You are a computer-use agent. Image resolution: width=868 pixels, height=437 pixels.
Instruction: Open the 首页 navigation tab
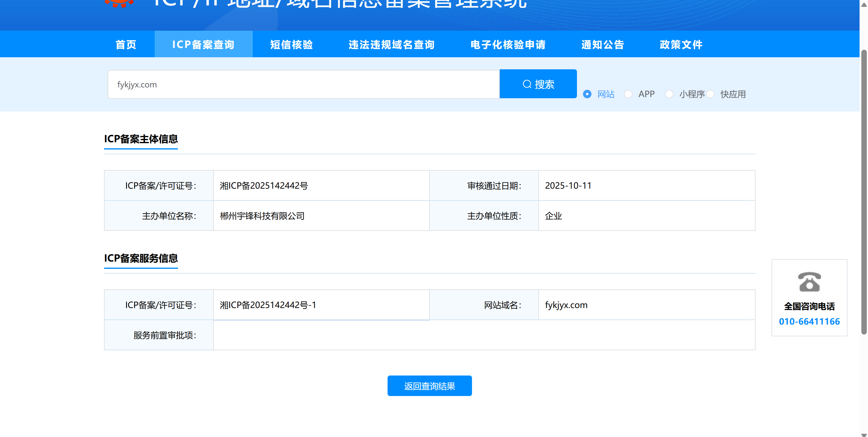[x=126, y=44]
